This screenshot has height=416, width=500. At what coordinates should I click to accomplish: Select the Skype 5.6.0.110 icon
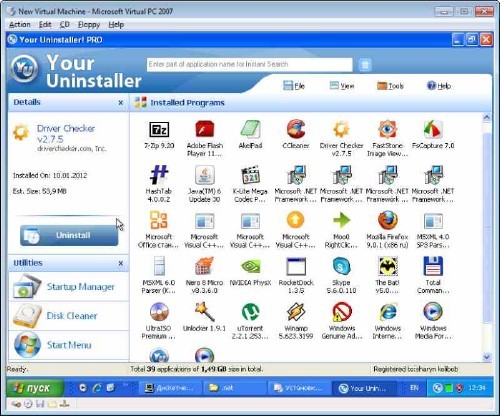point(341,266)
